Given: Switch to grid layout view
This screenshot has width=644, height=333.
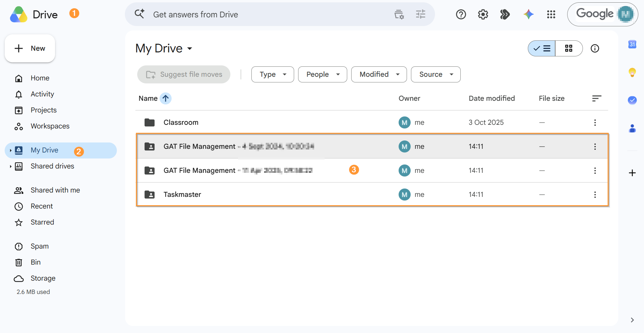Looking at the screenshot, I should pyautogui.click(x=569, y=48).
